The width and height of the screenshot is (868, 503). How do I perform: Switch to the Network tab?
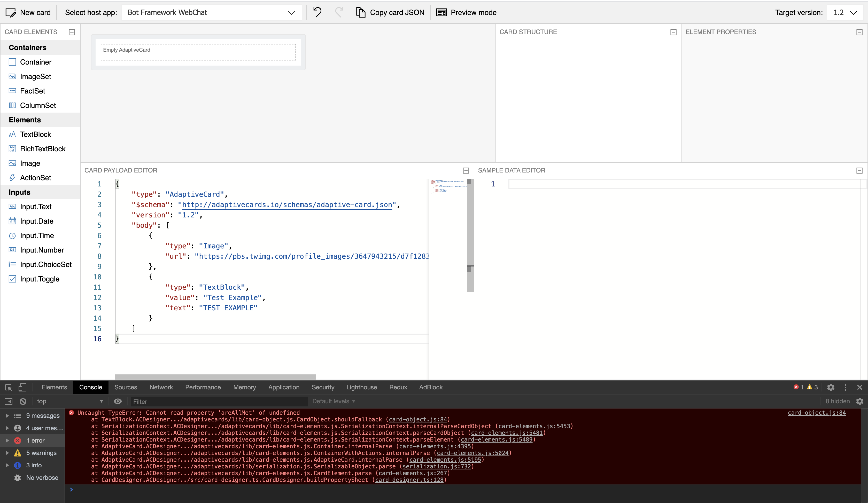pos(161,387)
